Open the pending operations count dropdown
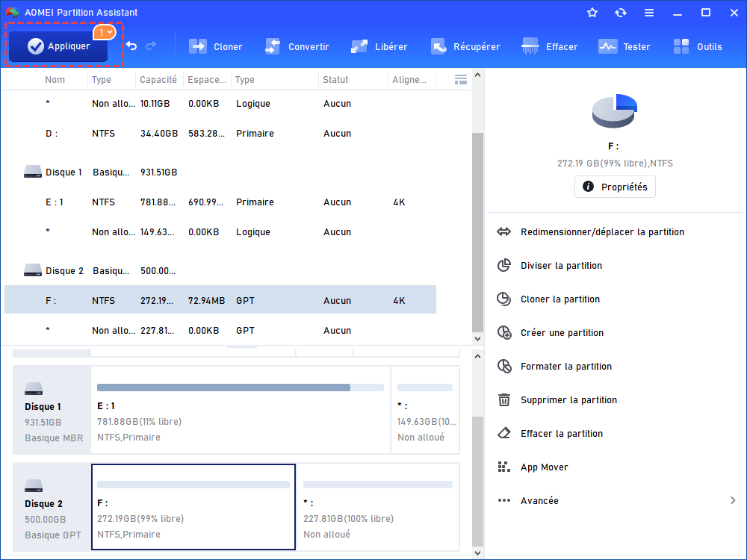The height and width of the screenshot is (560, 747). click(x=105, y=32)
